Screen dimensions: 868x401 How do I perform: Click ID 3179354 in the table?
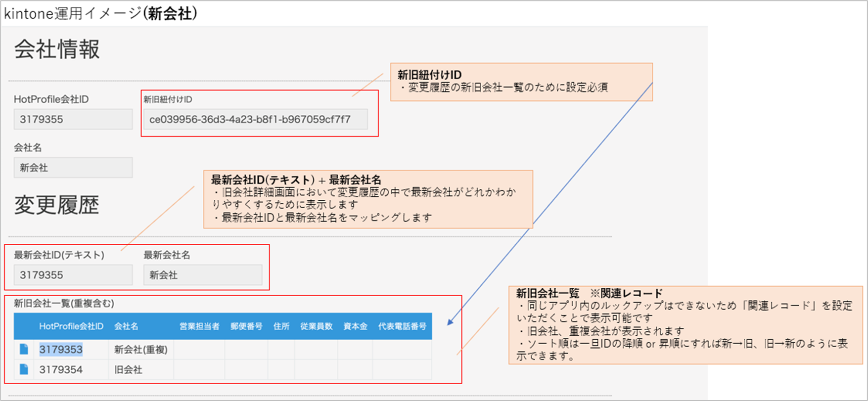click(61, 370)
